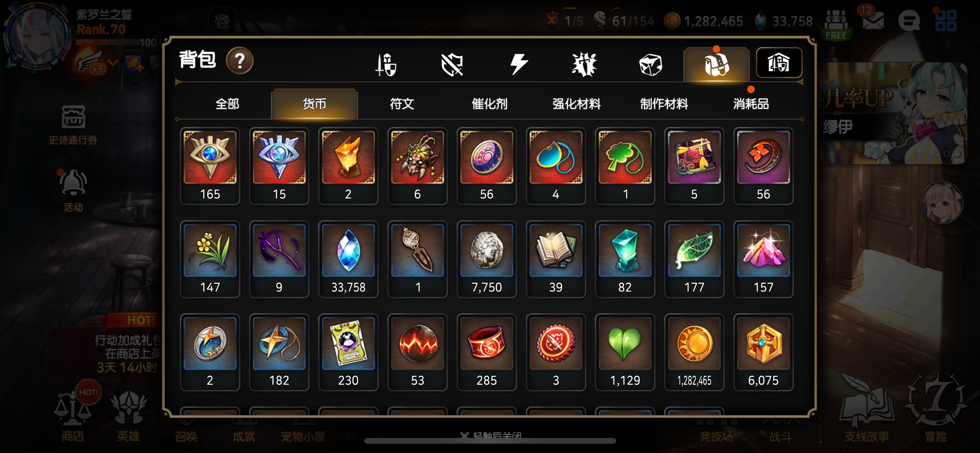Screen dimensions: 980x453
Task: Switch to the 消耗品 tab
Action: [751, 104]
